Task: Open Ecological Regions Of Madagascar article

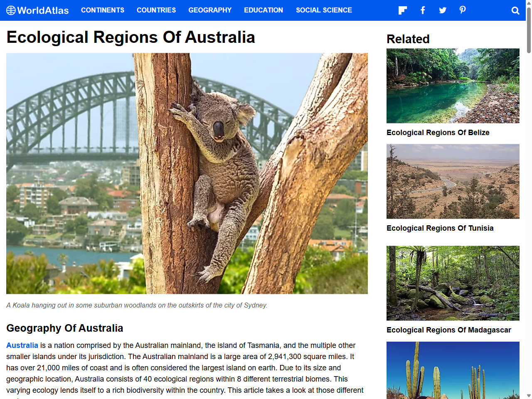Action: pos(448,330)
